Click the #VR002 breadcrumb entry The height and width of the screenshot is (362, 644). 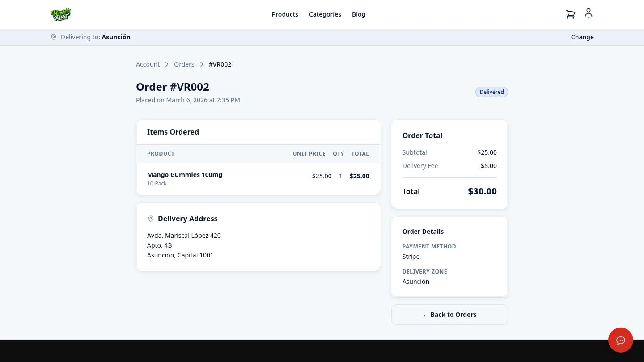(x=220, y=64)
